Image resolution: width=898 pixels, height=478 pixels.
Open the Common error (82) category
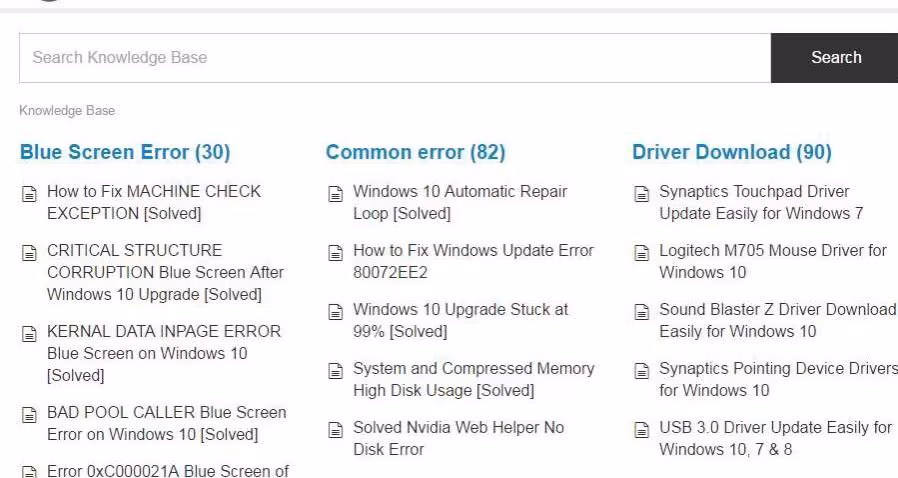point(415,152)
